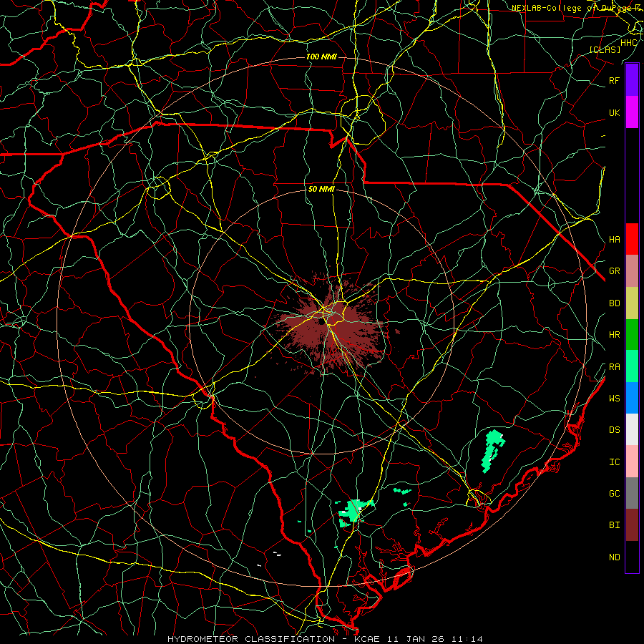Select the GR pink legend swatch

pyautogui.click(x=632, y=271)
